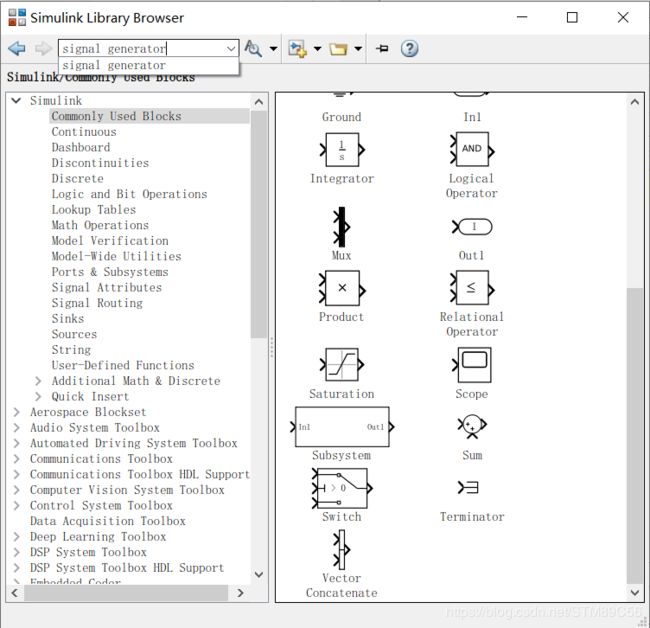Expand Additional Math & Discrete

(38, 381)
